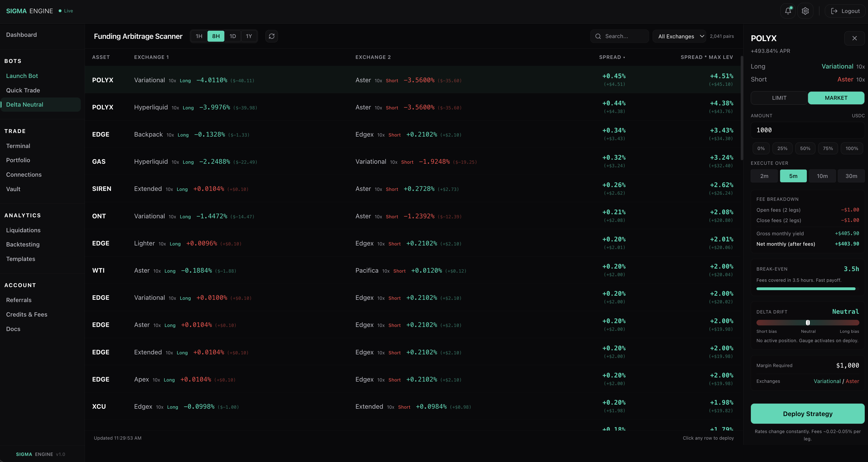Click the SPREAD * MAX LEV column header
Viewport: 868px width, 462px height.
[707, 57]
